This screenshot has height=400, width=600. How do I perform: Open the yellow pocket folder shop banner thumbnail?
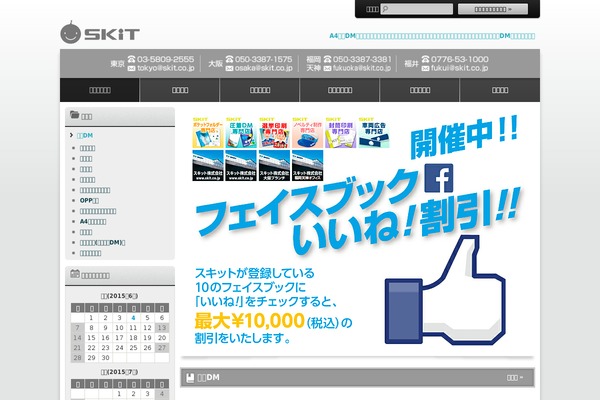tap(208, 132)
